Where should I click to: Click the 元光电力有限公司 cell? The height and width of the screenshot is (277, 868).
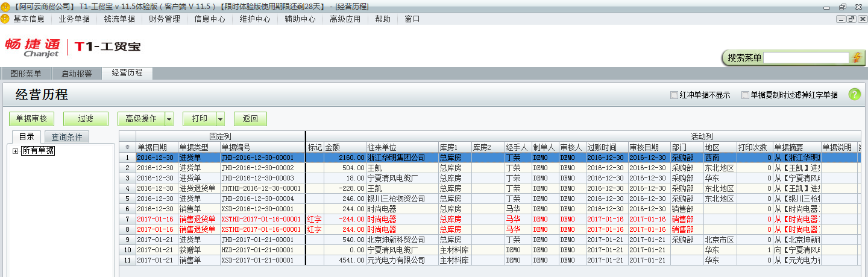pos(402,260)
